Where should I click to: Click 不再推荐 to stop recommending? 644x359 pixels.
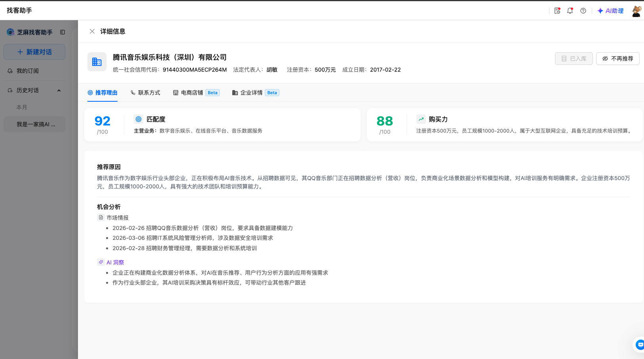tap(617, 59)
